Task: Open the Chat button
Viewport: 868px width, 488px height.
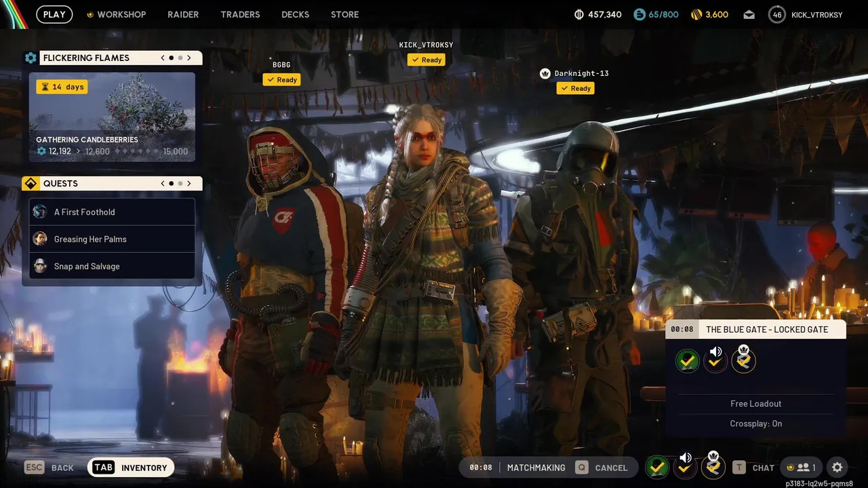Action: click(763, 468)
